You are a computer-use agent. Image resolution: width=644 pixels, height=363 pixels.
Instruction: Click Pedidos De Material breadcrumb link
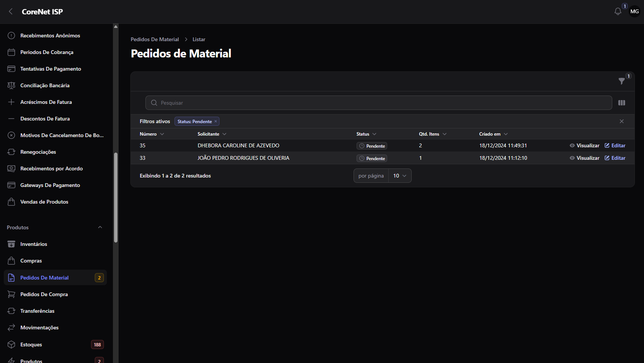coord(155,39)
